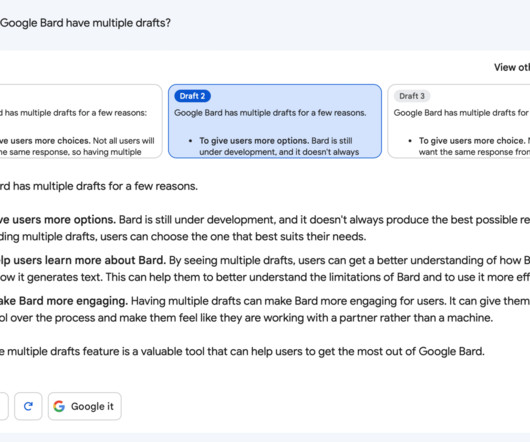Switch to the Draft 3 card
530x442 pixels.
coord(459,121)
